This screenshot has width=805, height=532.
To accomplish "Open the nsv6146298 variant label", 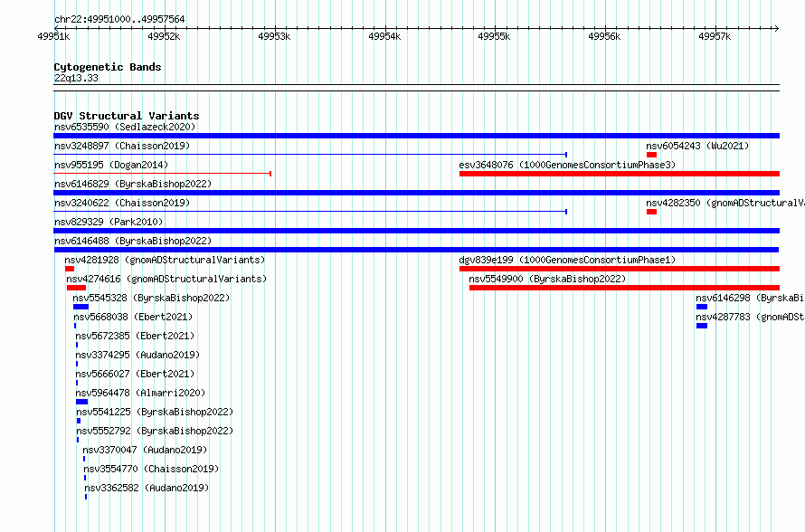I will pos(750,298).
